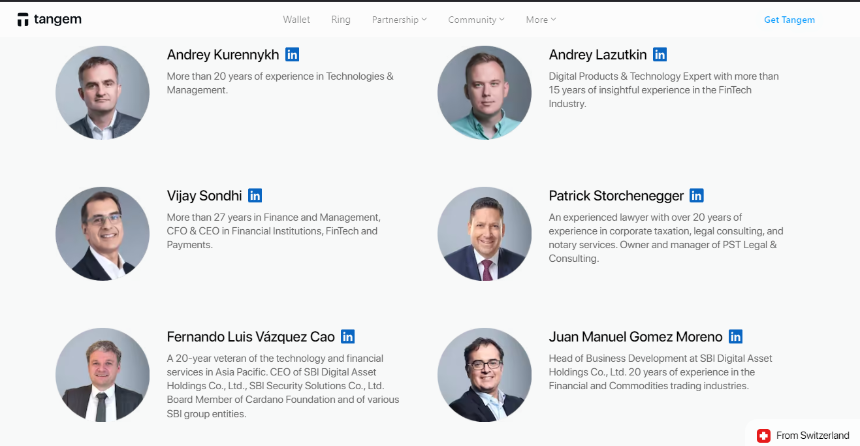The image size is (860, 446).
Task: Open Andrey Lazutkin's LinkedIn icon
Action: [x=660, y=54]
